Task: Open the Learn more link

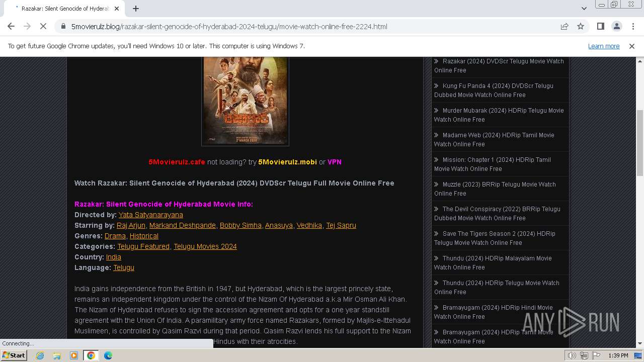Action: pos(604,46)
